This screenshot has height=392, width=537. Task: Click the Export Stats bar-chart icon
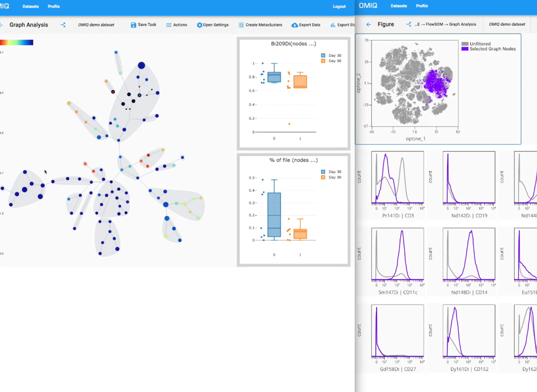[333, 25]
